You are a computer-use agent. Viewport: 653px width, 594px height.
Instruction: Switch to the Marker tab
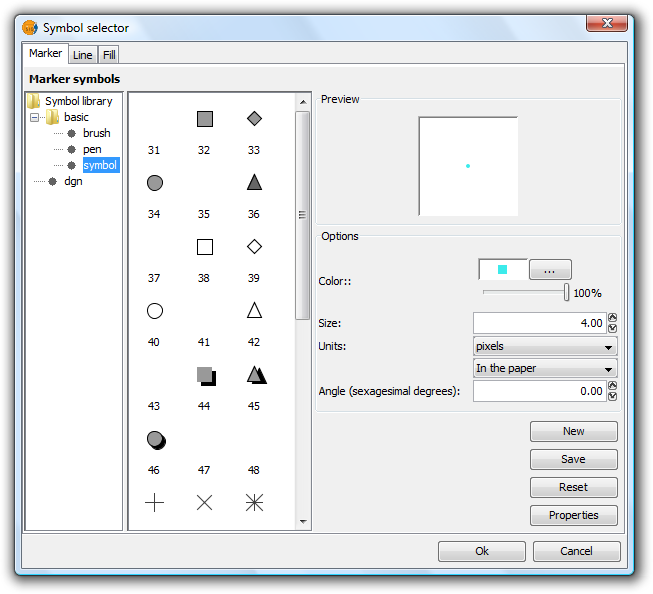point(45,53)
